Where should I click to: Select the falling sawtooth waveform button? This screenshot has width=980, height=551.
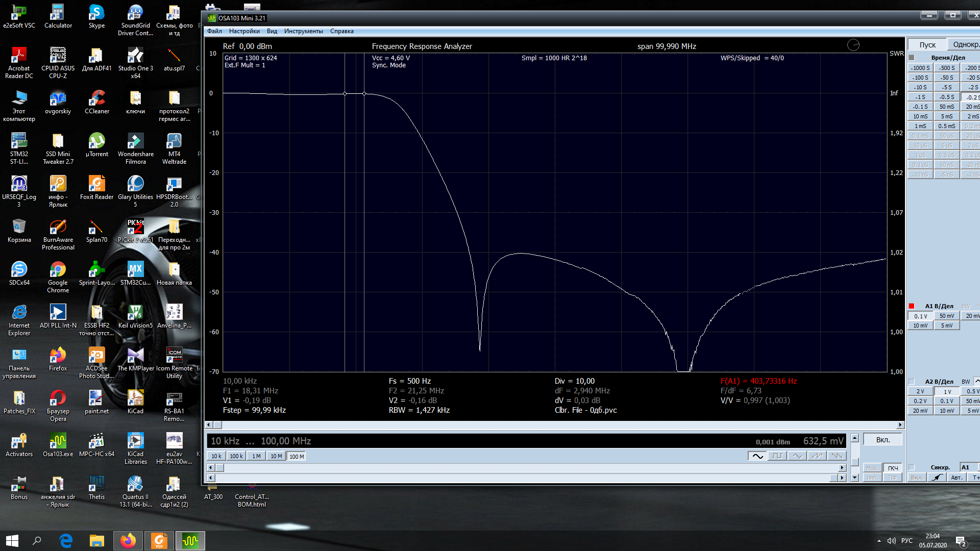[837, 456]
